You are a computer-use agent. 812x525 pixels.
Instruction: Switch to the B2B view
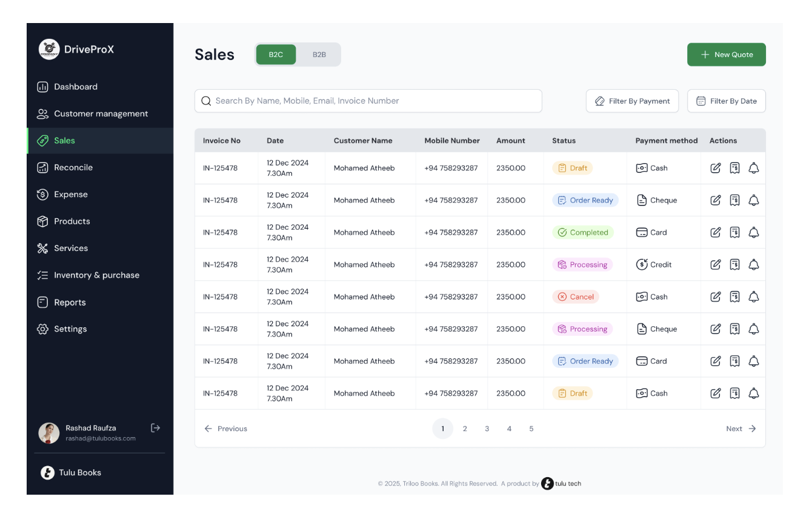pyautogui.click(x=319, y=54)
